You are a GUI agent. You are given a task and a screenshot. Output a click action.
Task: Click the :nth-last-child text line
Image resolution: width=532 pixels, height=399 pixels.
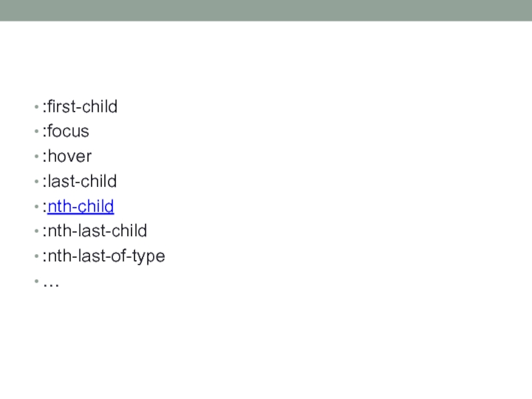(94, 231)
